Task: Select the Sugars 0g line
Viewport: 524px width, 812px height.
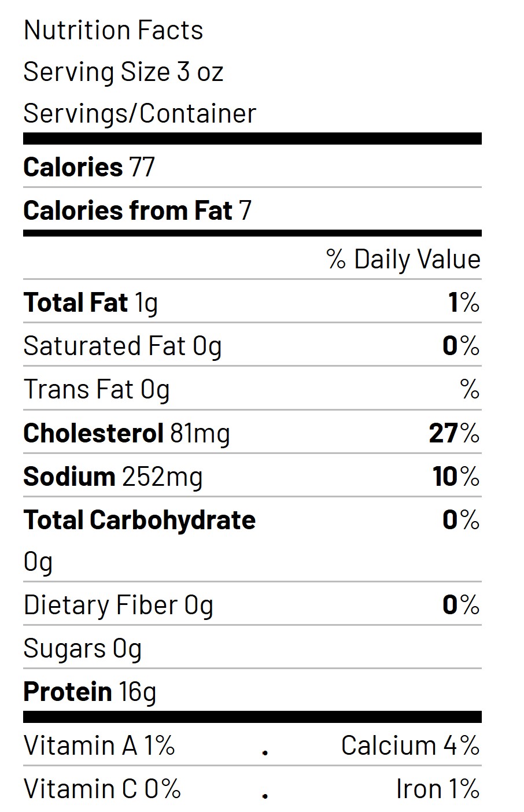Action: 83,649
